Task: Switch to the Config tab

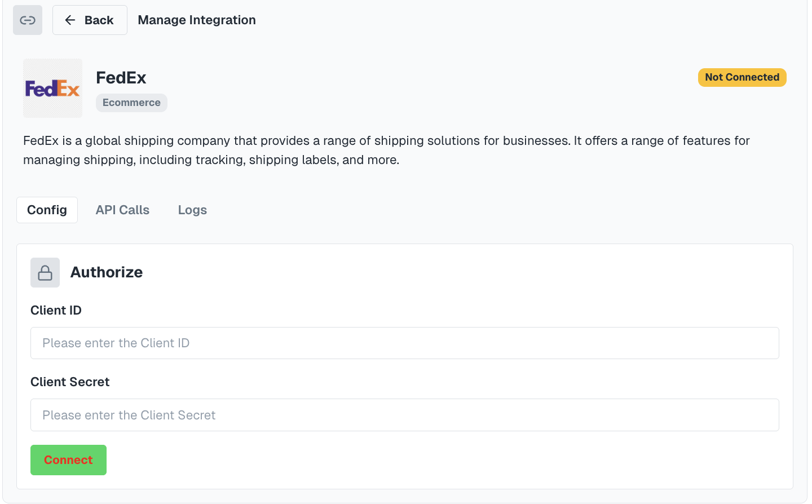Action: [x=47, y=210]
